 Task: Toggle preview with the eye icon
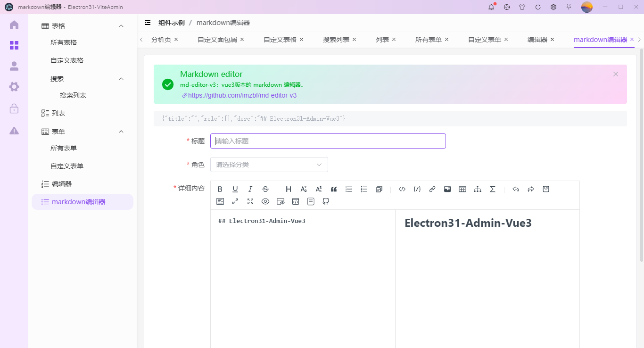tap(265, 201)
